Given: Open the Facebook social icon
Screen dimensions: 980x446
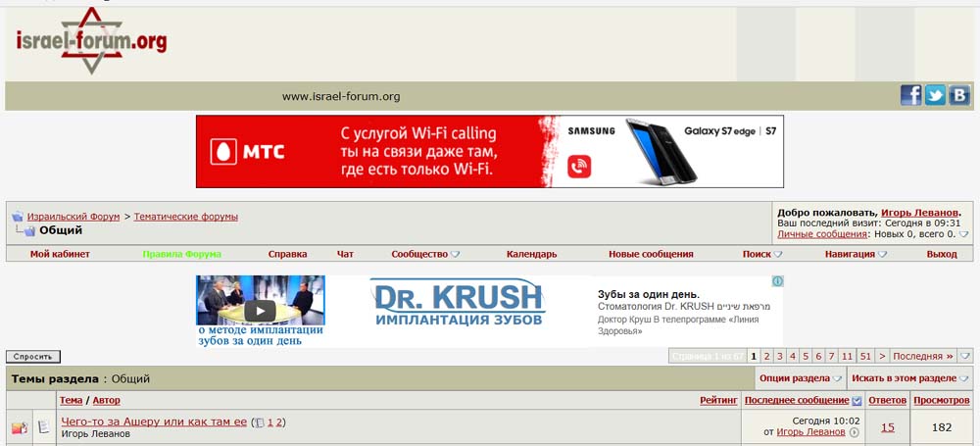Looking at the screenshot, I should click(910, 96).
